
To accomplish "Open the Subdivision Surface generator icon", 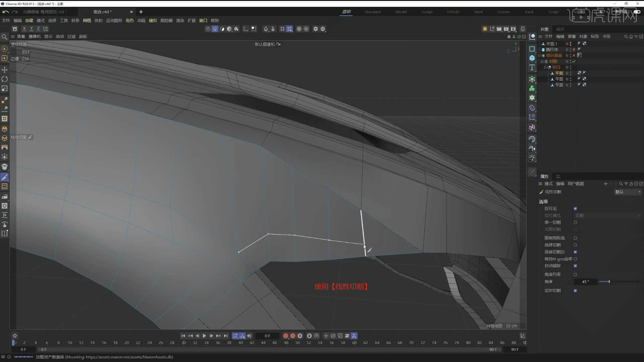I will pos(532,79).
